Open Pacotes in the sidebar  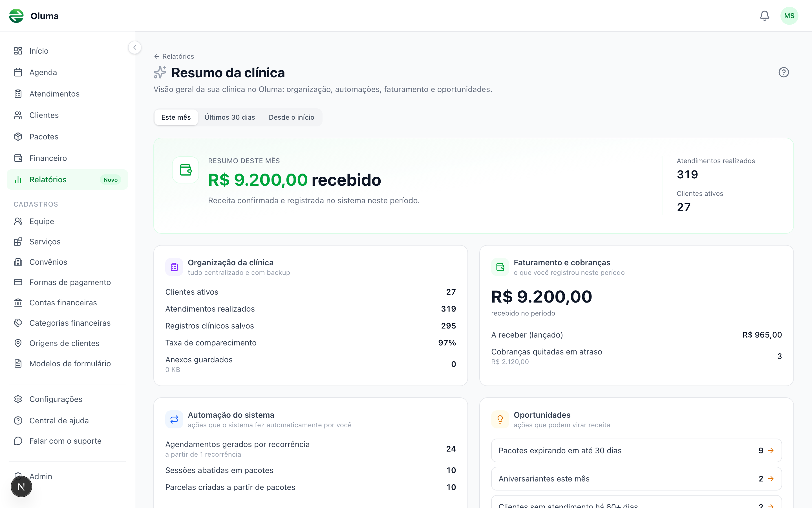click(67, 137)
